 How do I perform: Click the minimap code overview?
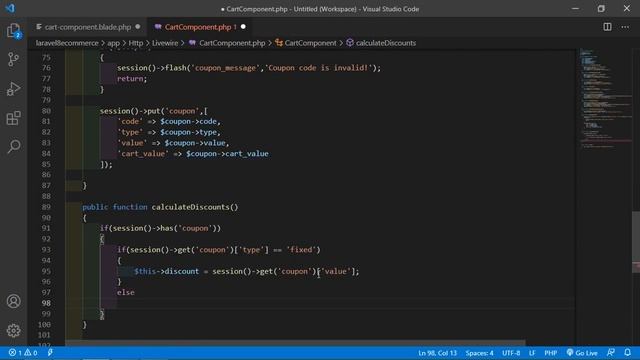tap(605, 98)
